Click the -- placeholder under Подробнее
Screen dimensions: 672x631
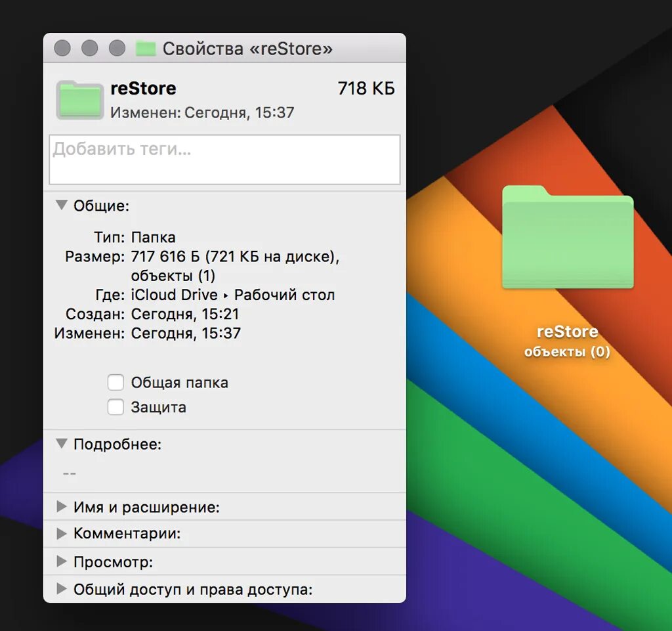point(70,473)
